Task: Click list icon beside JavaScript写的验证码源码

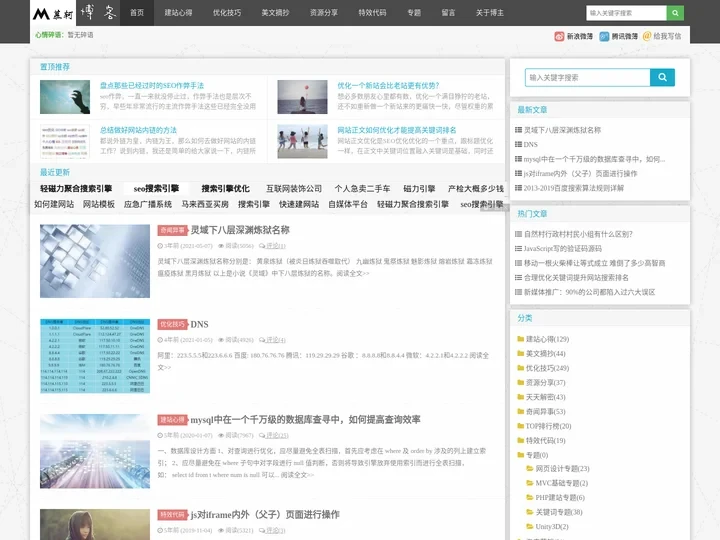Action: coord(518,248)
